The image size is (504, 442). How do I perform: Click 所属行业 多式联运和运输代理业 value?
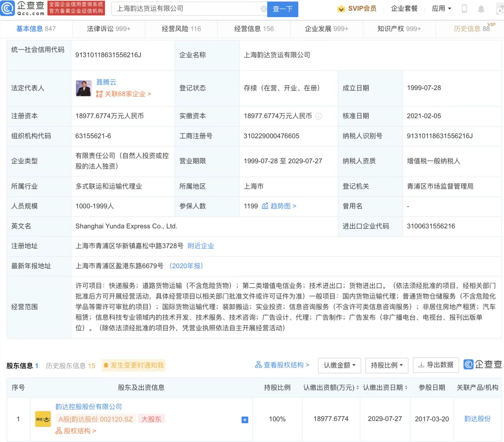(x=109, y=186)
